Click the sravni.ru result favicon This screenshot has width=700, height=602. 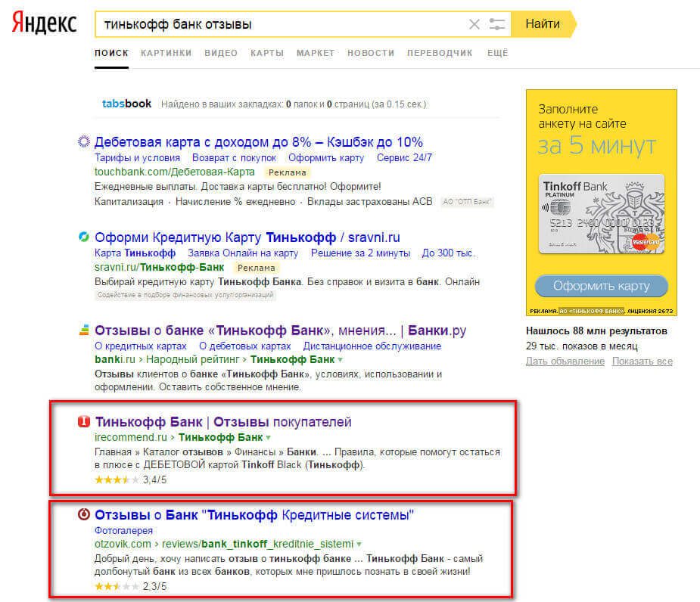pos(83,237)
